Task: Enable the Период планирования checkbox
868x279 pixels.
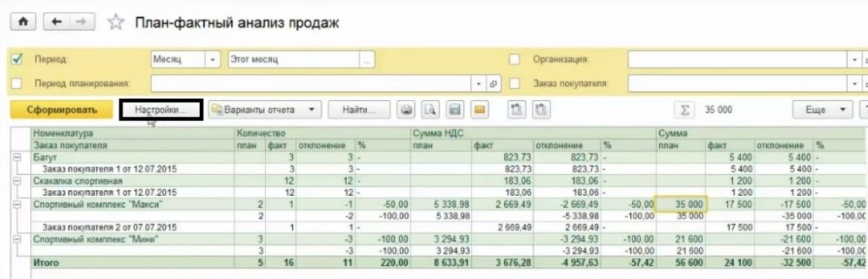Action: tap(17, 83)
